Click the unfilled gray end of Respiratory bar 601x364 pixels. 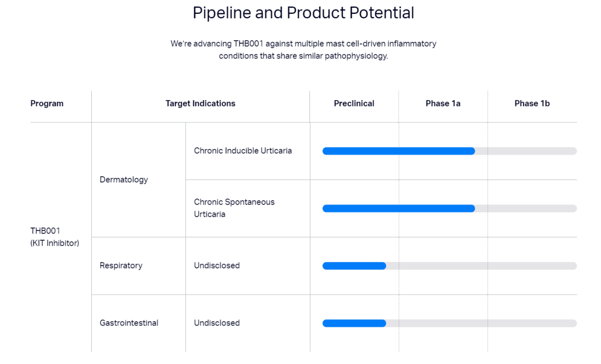(534, 266)
